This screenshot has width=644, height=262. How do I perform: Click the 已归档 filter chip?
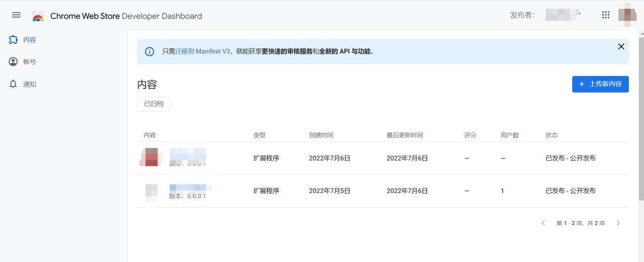click(154, 104)
